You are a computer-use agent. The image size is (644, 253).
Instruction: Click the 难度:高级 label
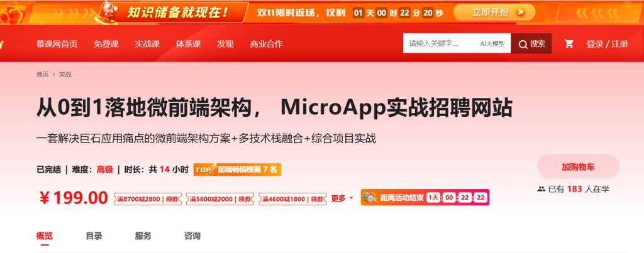[x=92, y=170]
